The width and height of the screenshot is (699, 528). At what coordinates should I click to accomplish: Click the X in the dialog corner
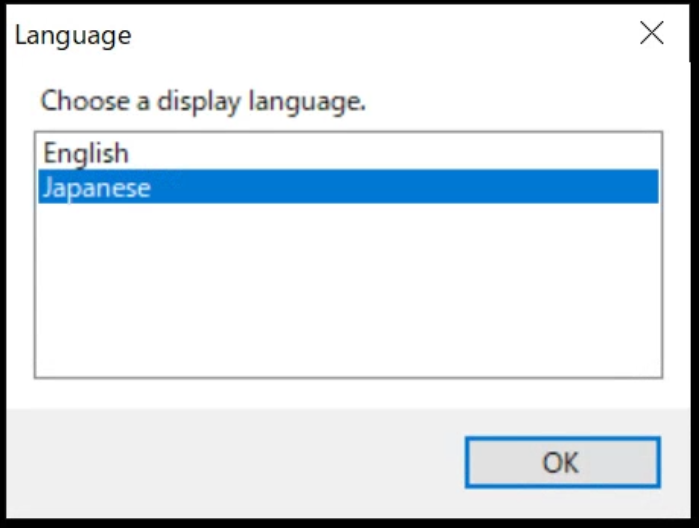tap(651, 34)
